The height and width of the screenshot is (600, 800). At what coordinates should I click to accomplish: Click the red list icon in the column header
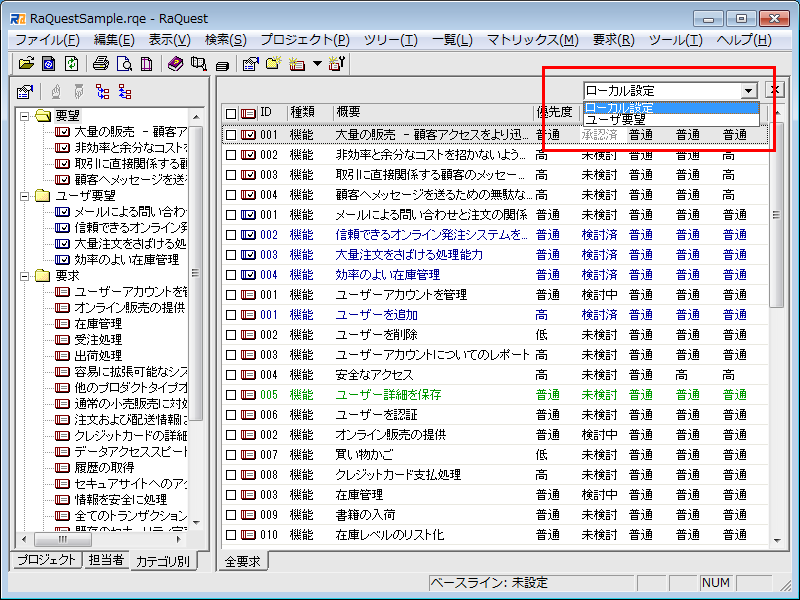pyautogui.click(x=248, y=113)
